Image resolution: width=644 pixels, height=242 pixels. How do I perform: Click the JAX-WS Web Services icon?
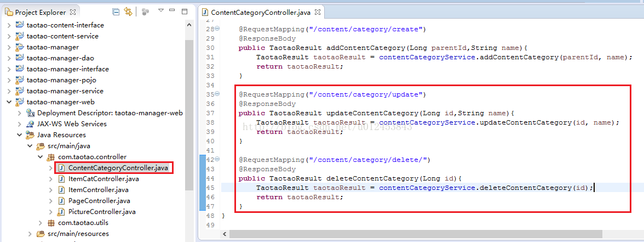coord(31,124)
